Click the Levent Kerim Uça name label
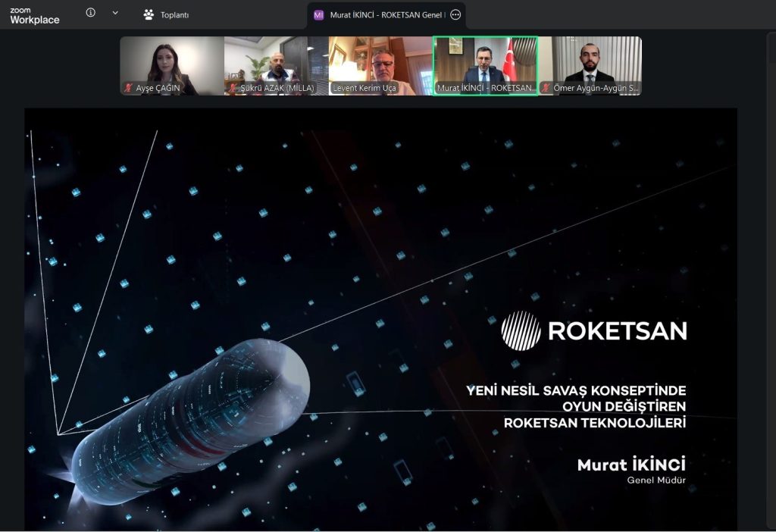 pyautogui.click(x=365, y=89)
